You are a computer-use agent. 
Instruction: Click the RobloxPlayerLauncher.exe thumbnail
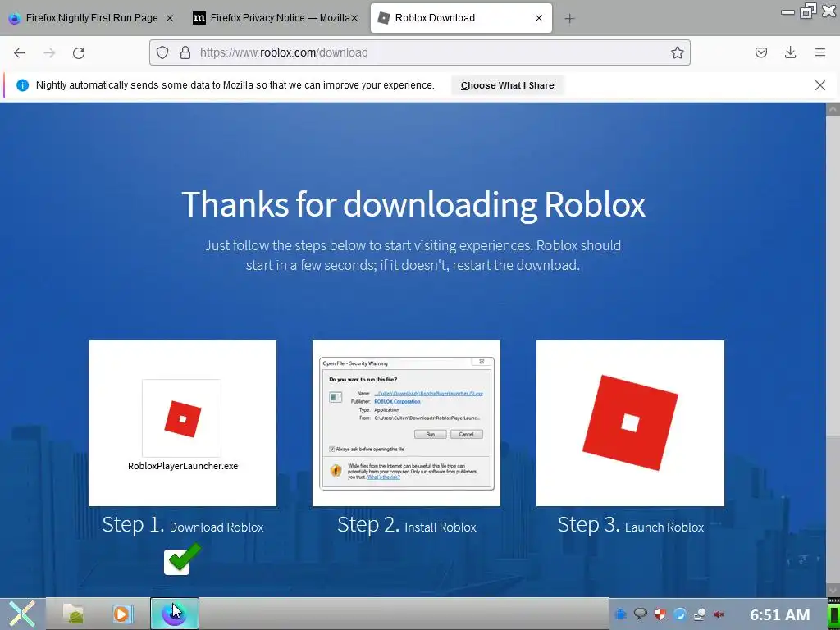point(182,423)
